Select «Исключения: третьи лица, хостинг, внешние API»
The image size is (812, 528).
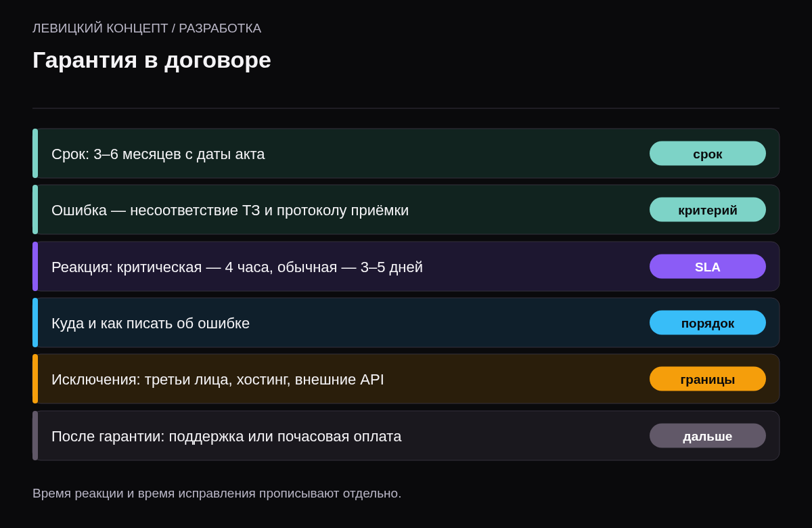coord(218,380)
